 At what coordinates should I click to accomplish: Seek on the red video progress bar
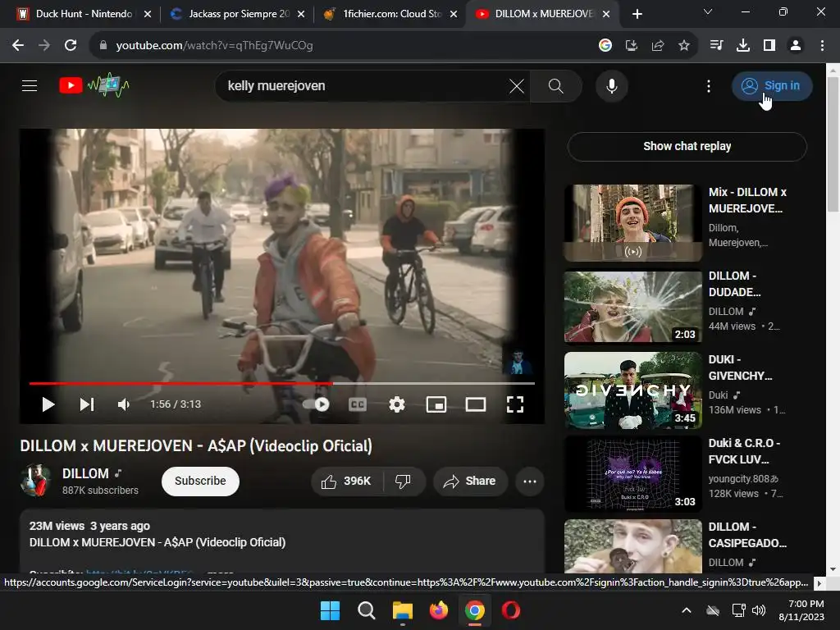point(282,384)
